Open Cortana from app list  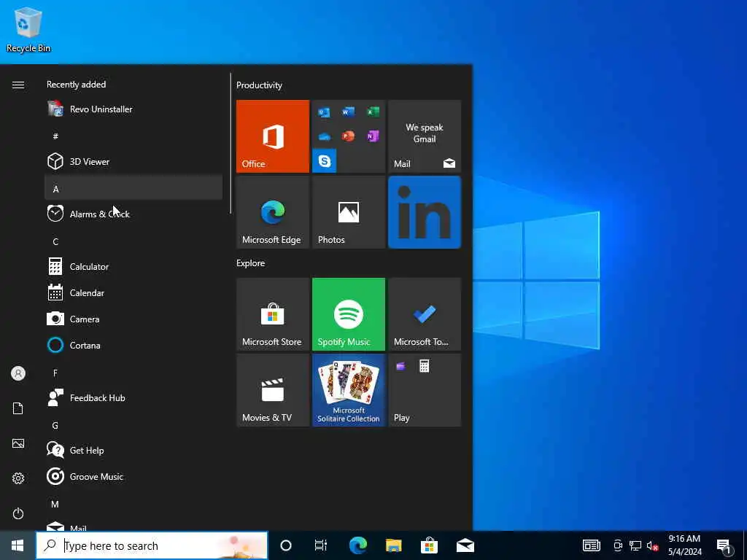coord(133,345)
